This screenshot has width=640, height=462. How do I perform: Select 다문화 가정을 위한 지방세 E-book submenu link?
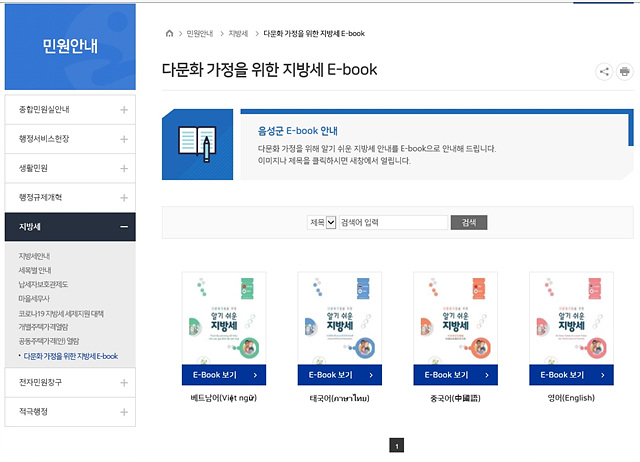71,356
